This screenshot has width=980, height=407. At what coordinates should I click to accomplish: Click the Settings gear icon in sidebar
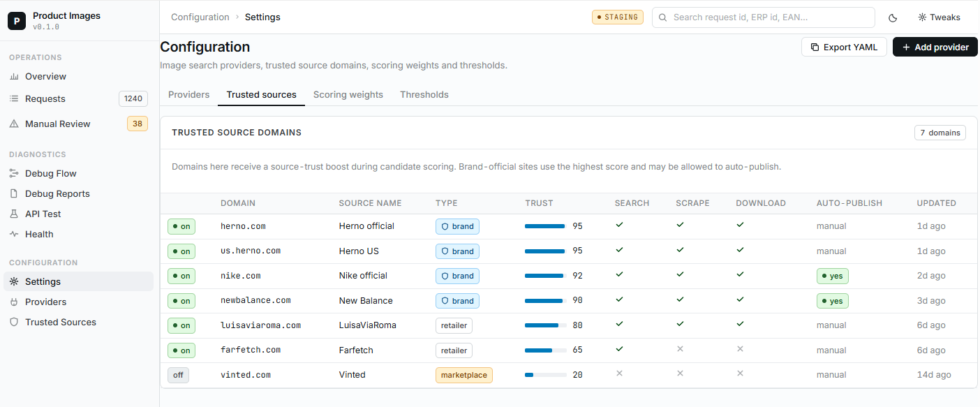coord(14,282)
